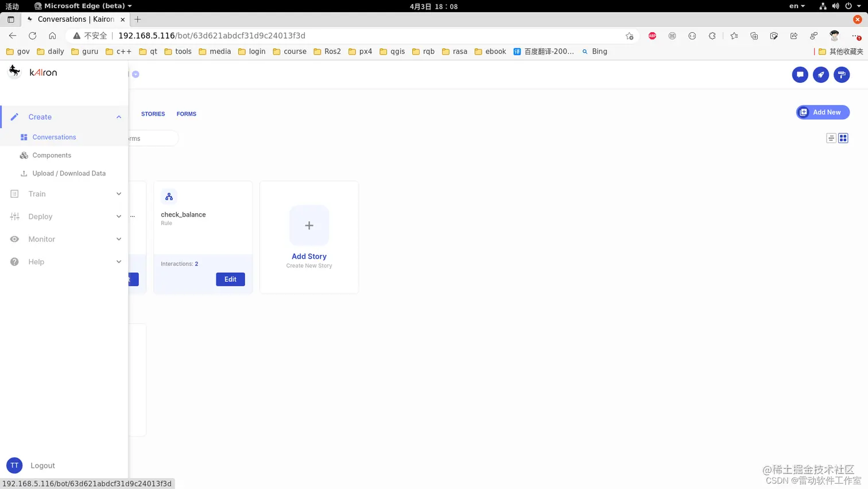Click Logout at the sidebar bottom
Screen dimensions: 868x489
[42, 465]
